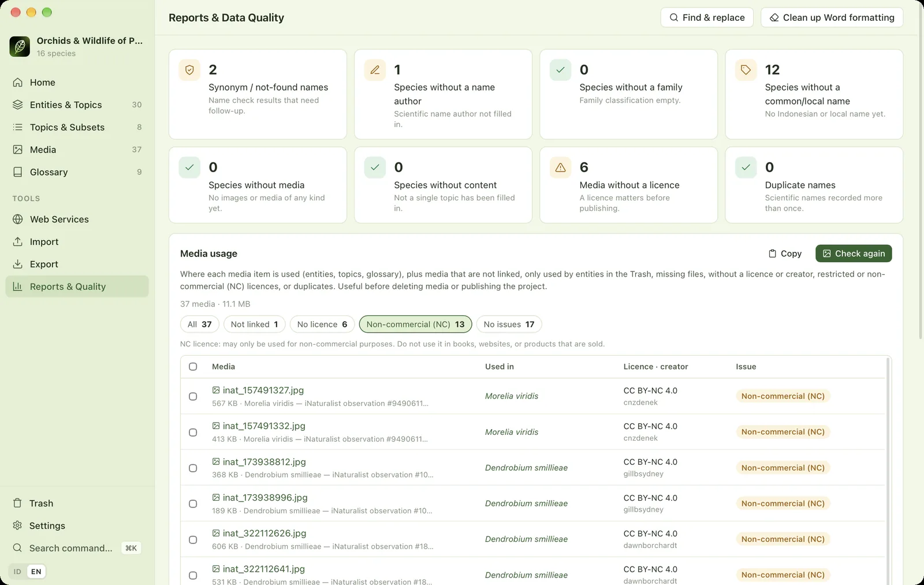Viewport: 924px width, 585px height.
Task: Click the media table vertical scrollbar
Action: (888, 471)
